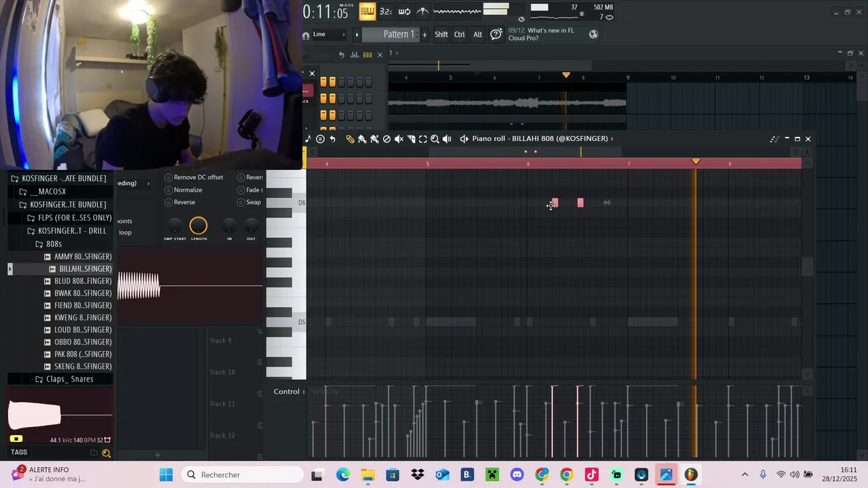Toggle the Reverse polarity option
The height and width of the screenshot is (488, 868).
click(250, 178)
